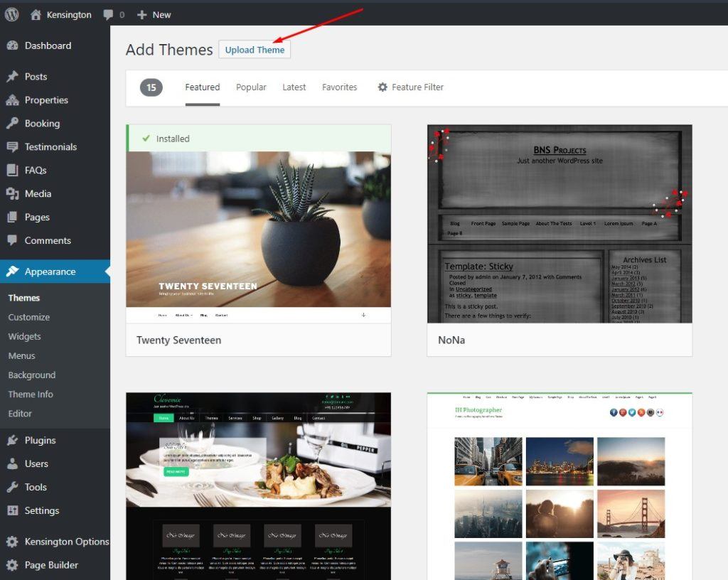Click the Installed status notice
The height and width of the screenshot is (580, 728).
(x=259, y=139)
